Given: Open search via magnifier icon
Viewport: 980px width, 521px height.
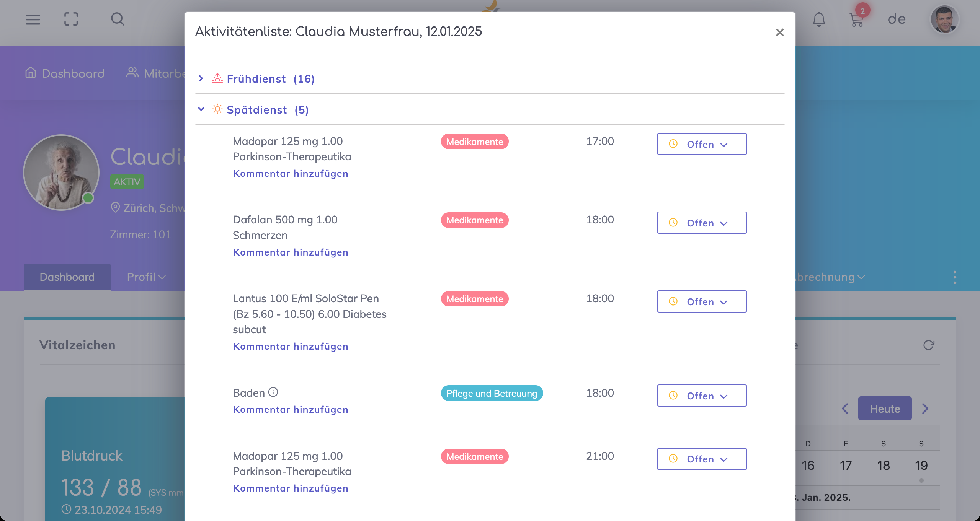Looking at the screenshot, I should pyautogui.click(x=118, y=19).
